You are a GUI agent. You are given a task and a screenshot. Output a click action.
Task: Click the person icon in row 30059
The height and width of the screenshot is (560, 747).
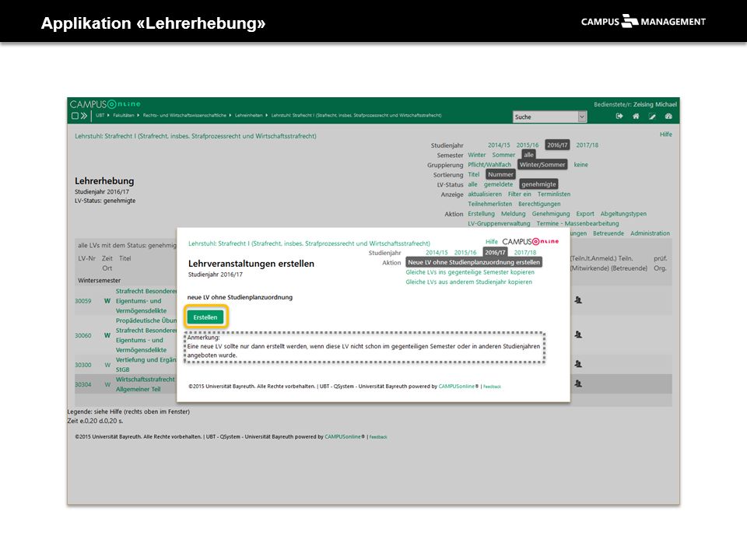coord(578,300)
